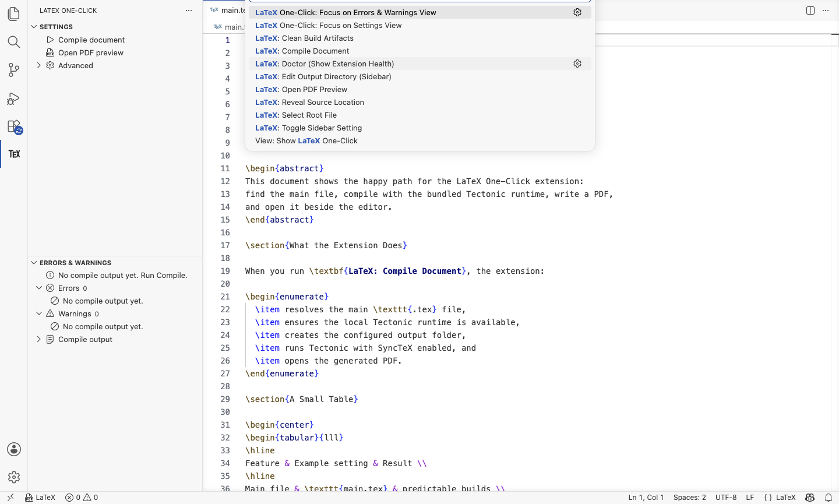The image size is (839, 504).
Task: Choose LaTeX: Open PDF Preview command
Action: click(x=420, y=89)
